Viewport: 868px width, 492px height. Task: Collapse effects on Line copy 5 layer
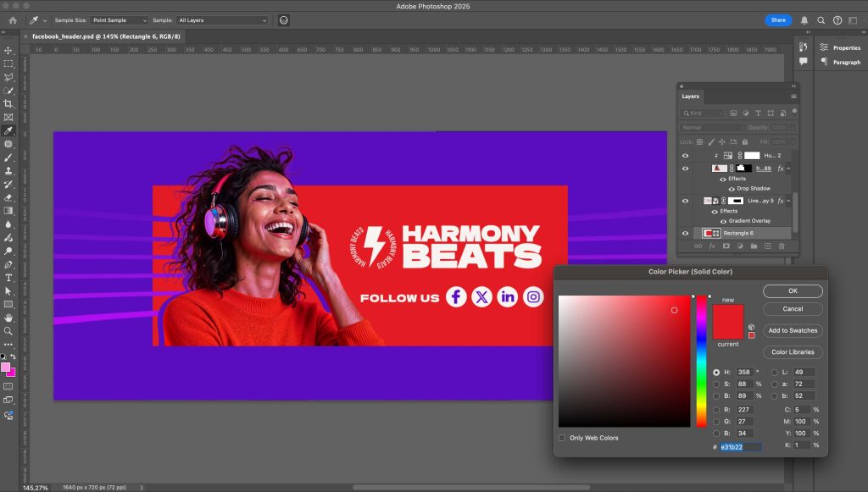pos(788,201)
